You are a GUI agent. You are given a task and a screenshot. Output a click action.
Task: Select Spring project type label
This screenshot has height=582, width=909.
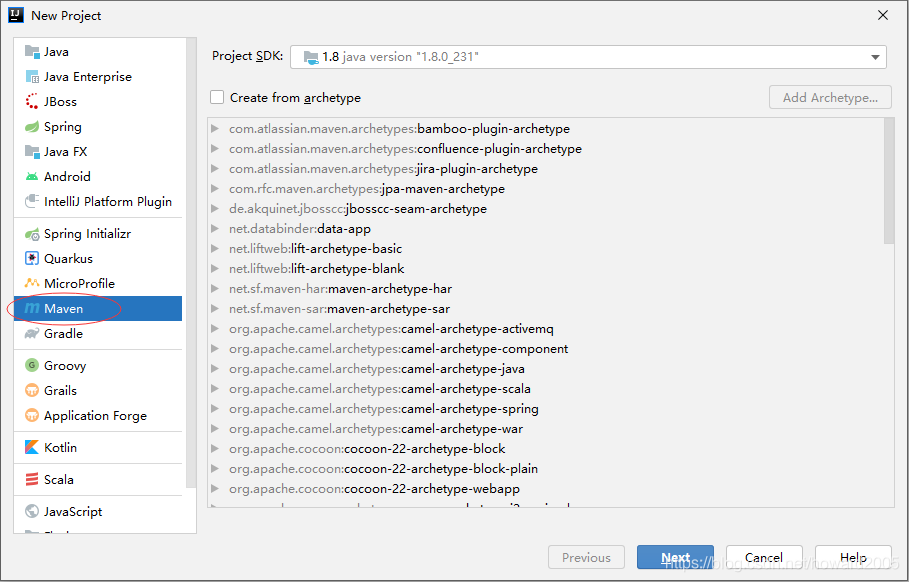click(x=63, y=127)
